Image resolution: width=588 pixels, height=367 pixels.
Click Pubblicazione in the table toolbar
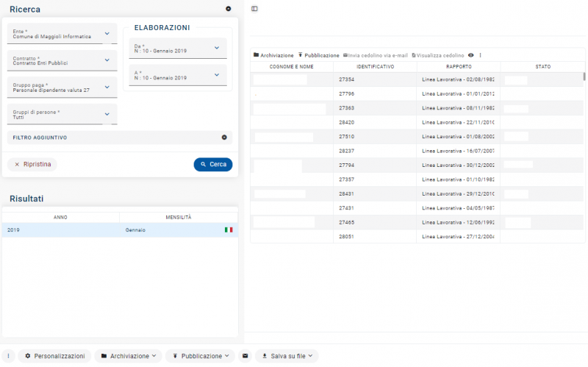[319, 55]
